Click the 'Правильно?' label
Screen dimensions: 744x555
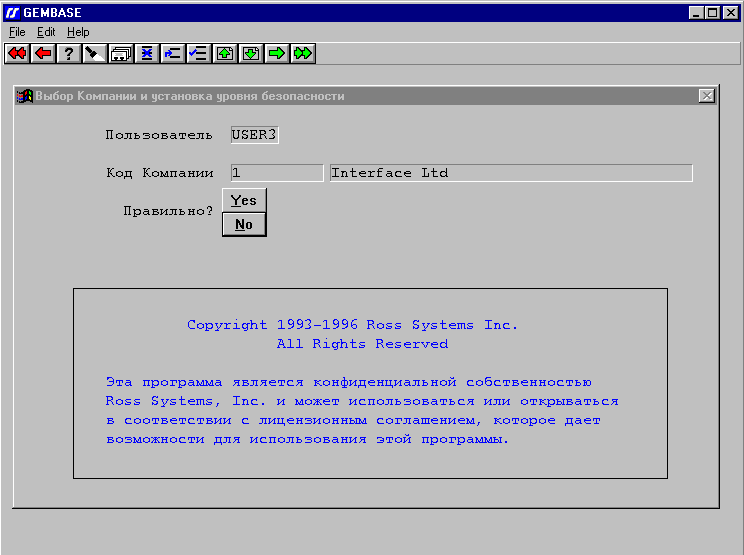pos(168,211)
